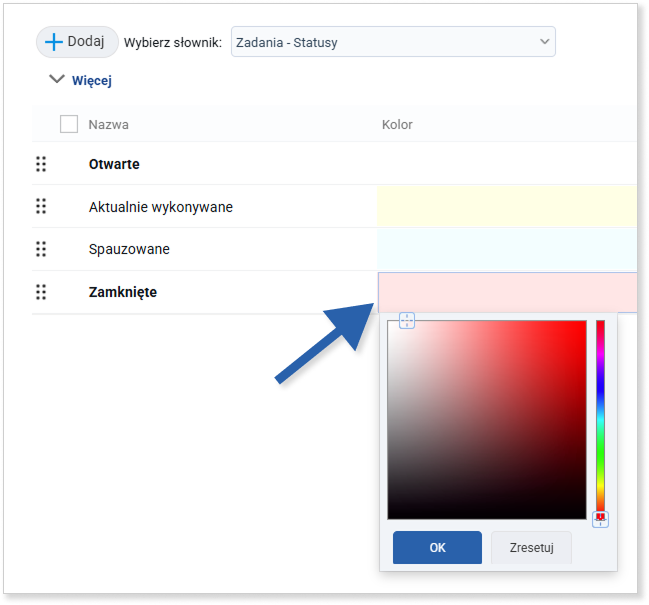
Task: Select the Aktualnie wykonywane status name
Action: (x=161, y=207)
